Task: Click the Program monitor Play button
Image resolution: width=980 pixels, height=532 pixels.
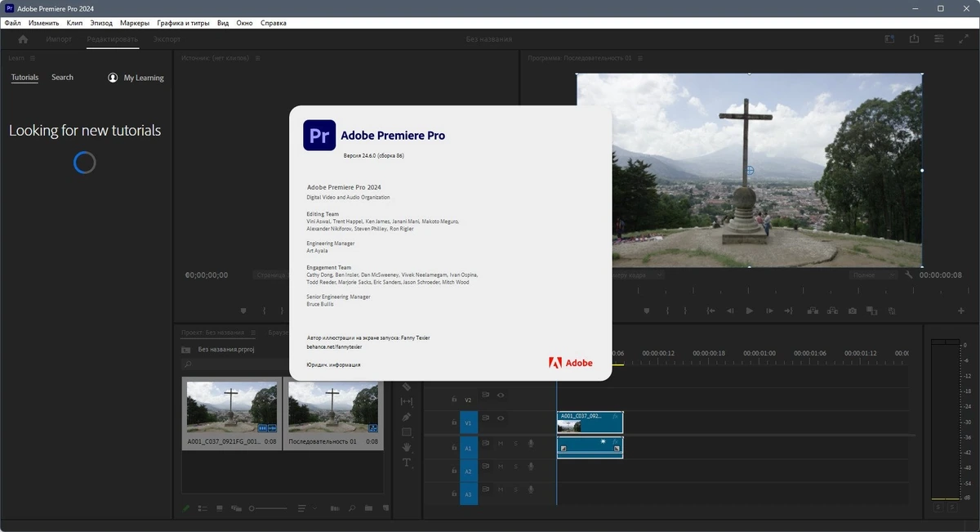Action: (x=750, y=311)
